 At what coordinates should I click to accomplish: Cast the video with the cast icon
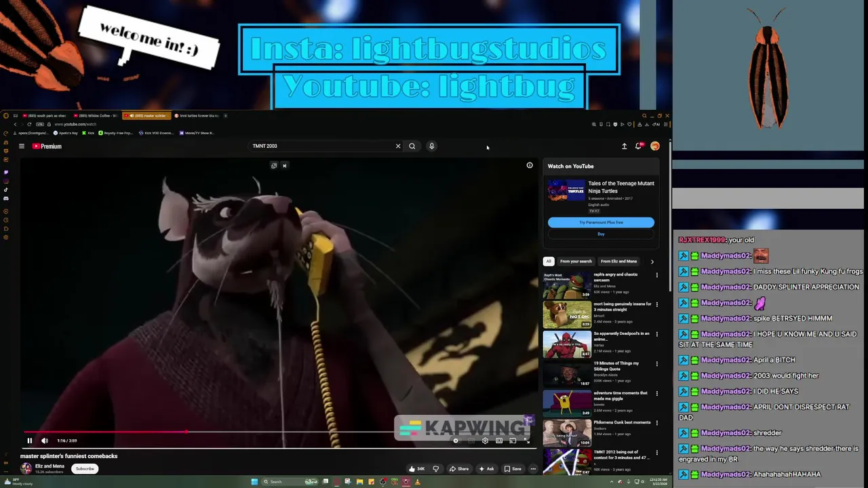[x=513, y=441]
